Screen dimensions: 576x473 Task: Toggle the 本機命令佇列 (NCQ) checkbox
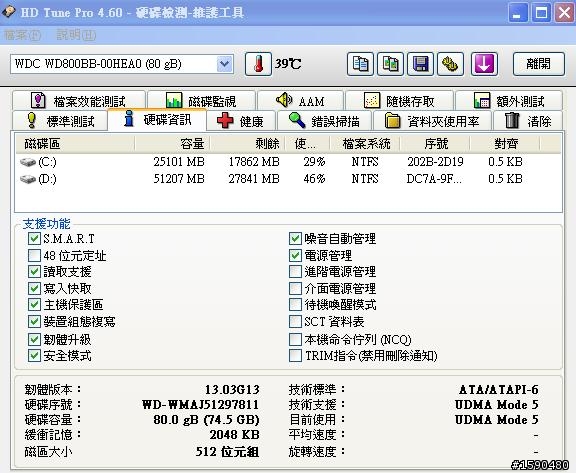pyautogui.click(x=295, y=339)
